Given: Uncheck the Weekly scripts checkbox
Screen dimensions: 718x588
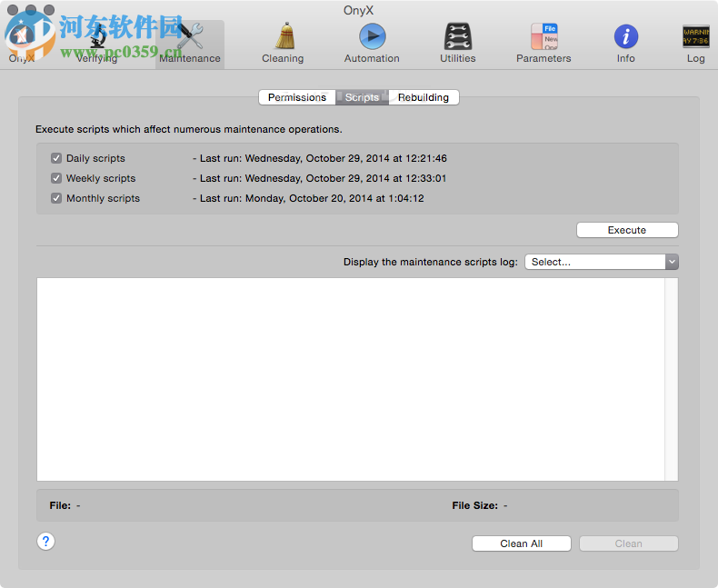Looking at the screenshot, I should tap(56, 178).
